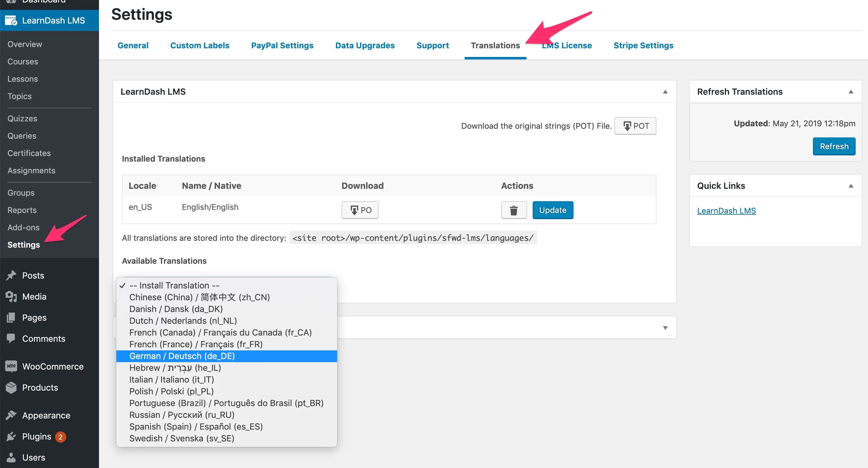Screen dimensions: 868x468
Task: Click the Reports sidebar menu icon
Action: tap(21, 209)
